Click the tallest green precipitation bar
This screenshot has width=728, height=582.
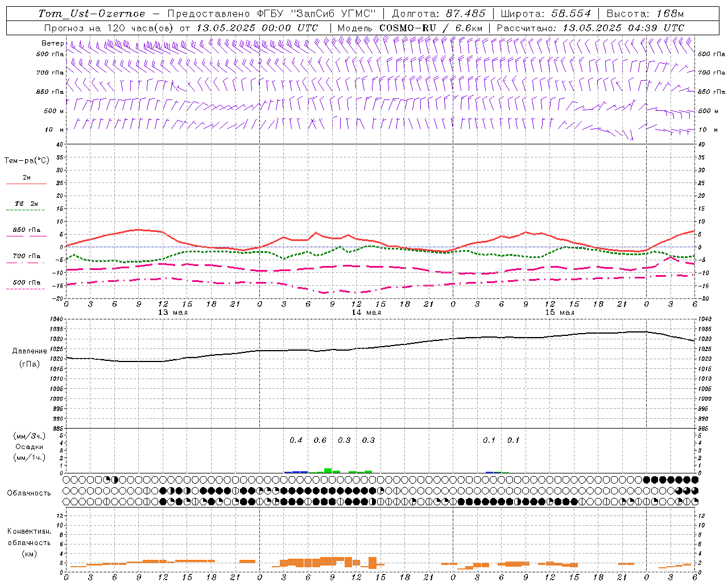coord(328,471)
